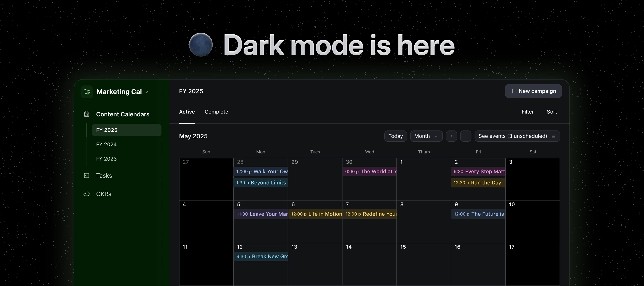Click the OKRs cloud icon
Image resolution: width=644 pixels, height=286 pixels.
(x=87, y=194)
